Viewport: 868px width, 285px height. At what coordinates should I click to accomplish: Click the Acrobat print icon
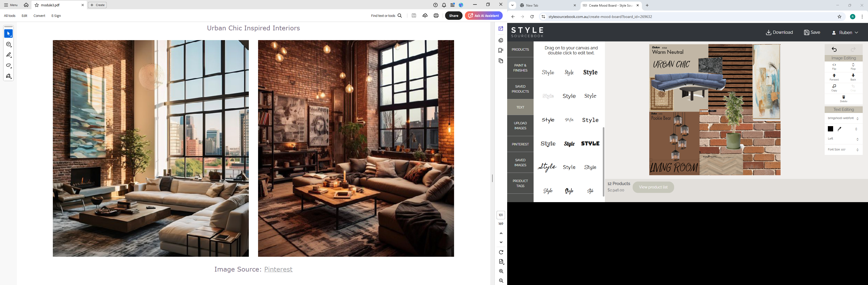436,16
